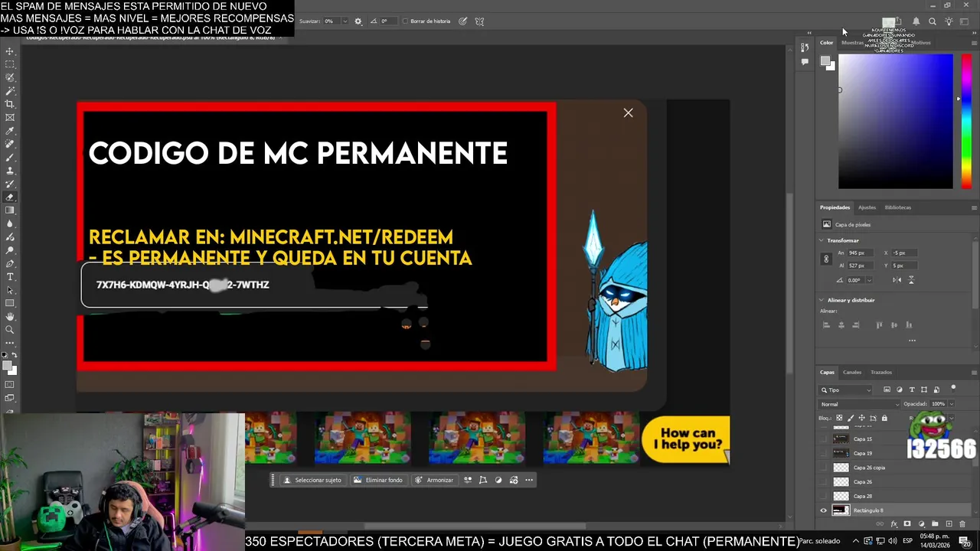The image size is (980, 551).
Task: Select the Frame tool
Action: click(x=10, y=117)
